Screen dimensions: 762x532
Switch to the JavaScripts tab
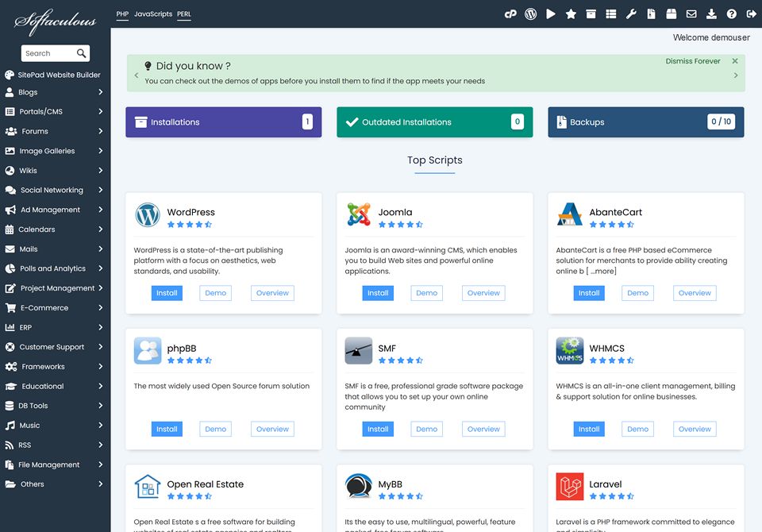[153, 14]
